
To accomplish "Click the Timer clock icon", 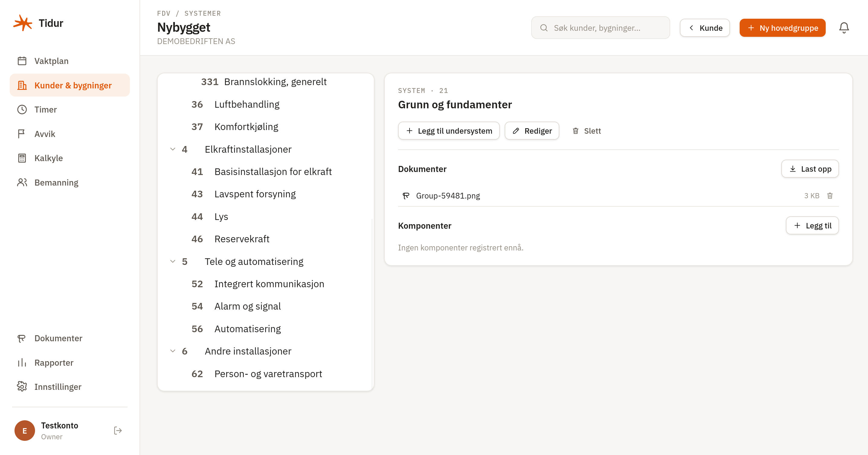I will point(22,109).
